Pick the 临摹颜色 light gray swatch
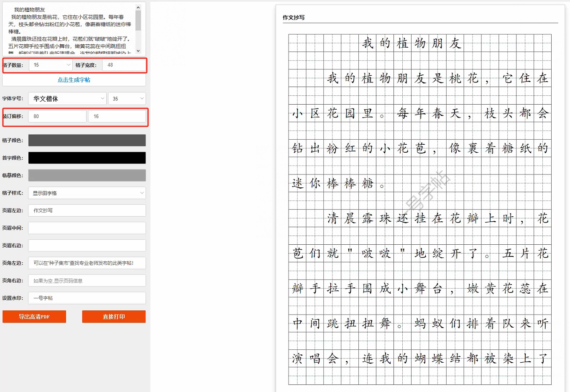The height and width of the screenshot is (392, 570). [x=87, y=175]
